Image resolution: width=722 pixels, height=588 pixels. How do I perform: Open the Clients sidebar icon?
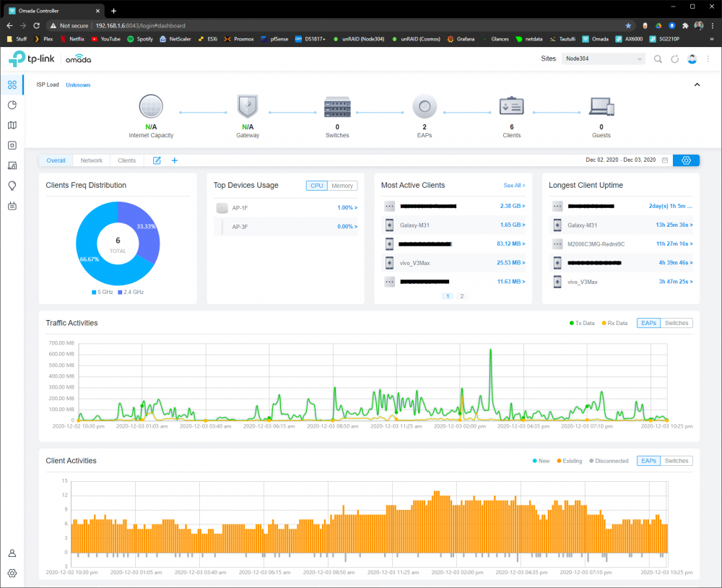12,165
